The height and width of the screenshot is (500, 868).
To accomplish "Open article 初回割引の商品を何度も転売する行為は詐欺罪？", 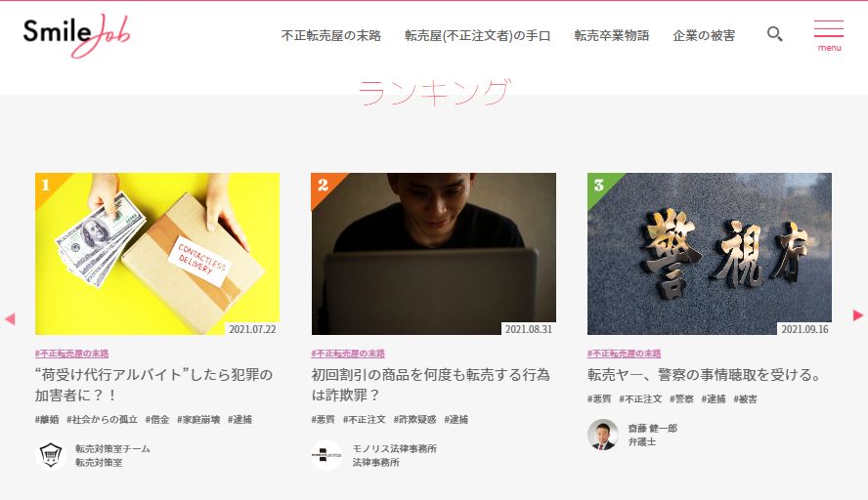I will (430, 385).
